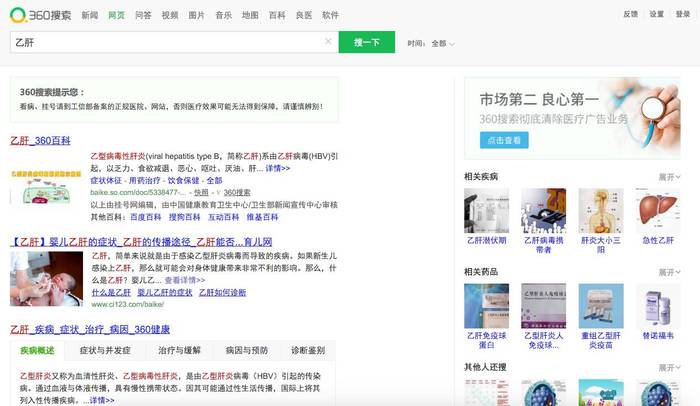Image resolution: width=700 pixels, height=406 pixels.
Task: Switch to the 症状与并发症 tab
Action: [x=105, y=351]
